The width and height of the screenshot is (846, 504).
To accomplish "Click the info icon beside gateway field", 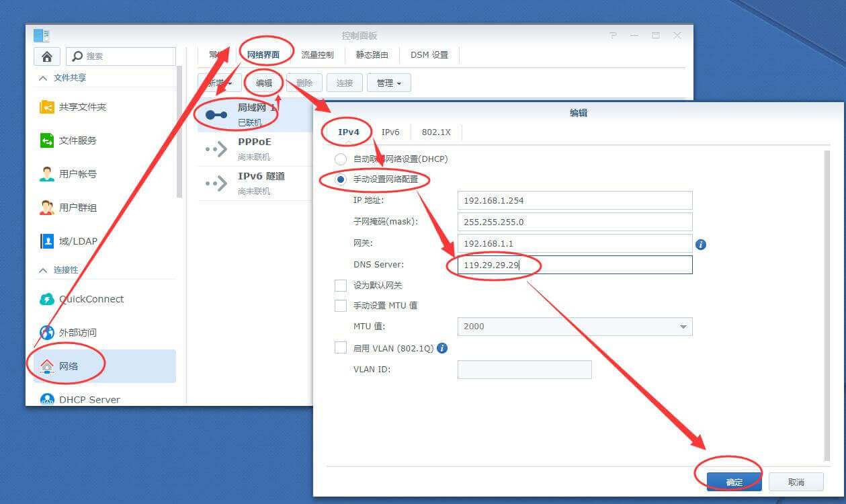I will pos(701,245).
